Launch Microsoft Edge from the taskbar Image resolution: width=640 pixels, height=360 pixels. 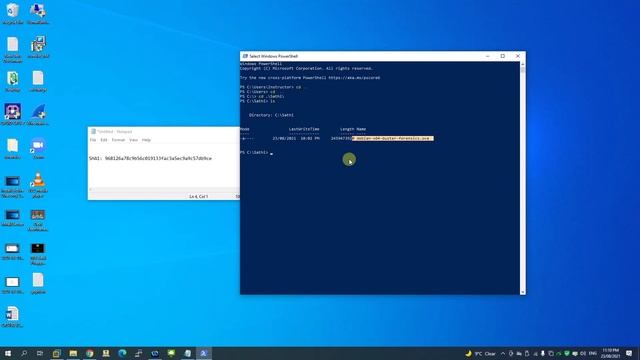pos(122,353)
